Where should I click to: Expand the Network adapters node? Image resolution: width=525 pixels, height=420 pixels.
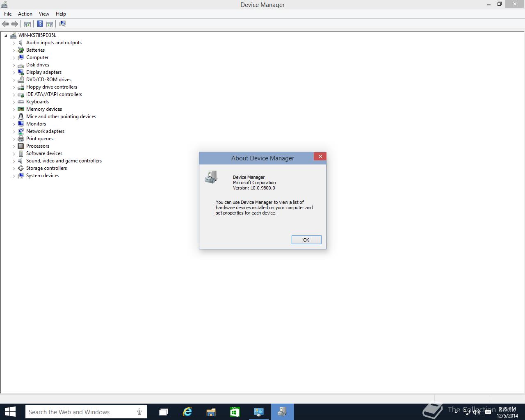[x=14, y=132]
